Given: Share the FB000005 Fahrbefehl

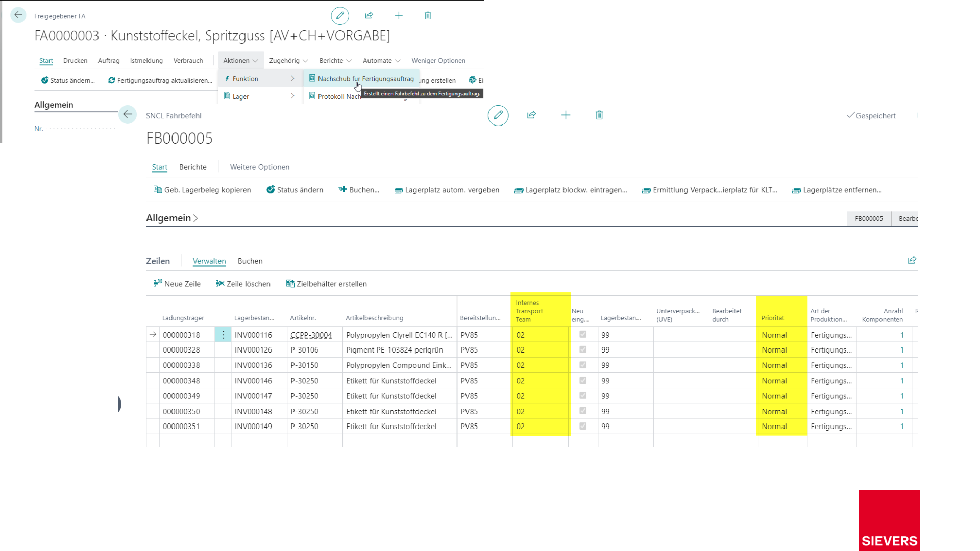Looking at the screenshot, I should 531,115.
